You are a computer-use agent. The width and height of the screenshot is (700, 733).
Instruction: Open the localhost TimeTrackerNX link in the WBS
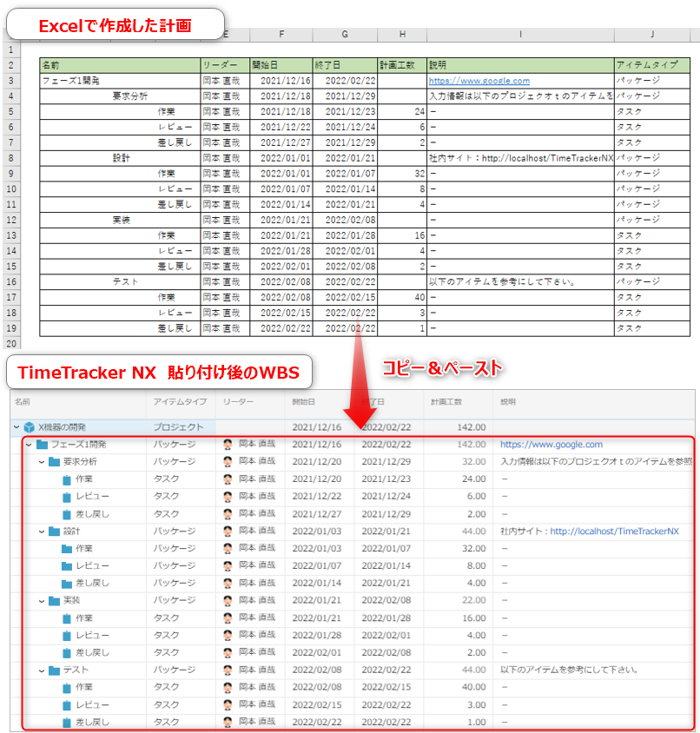[x=614, y=532]
